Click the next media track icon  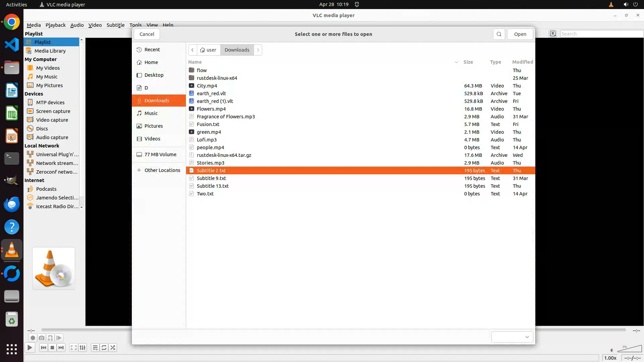[61, 348]
